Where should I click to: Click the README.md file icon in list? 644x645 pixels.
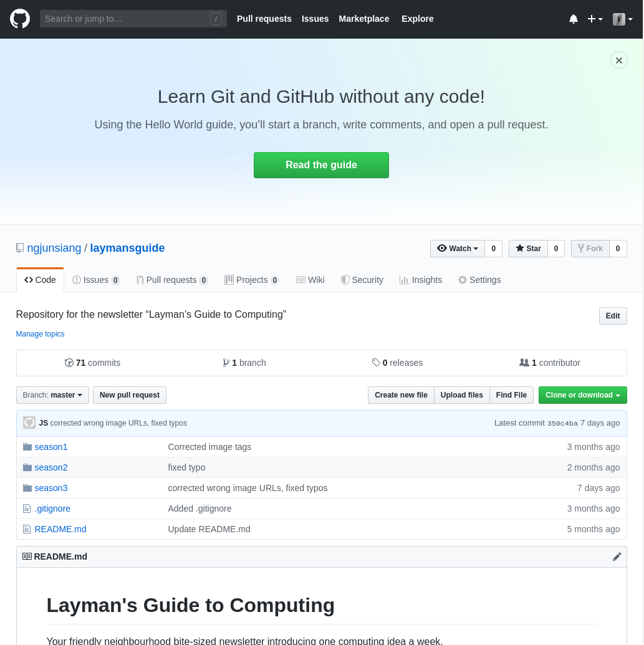(x=27, y=529)
